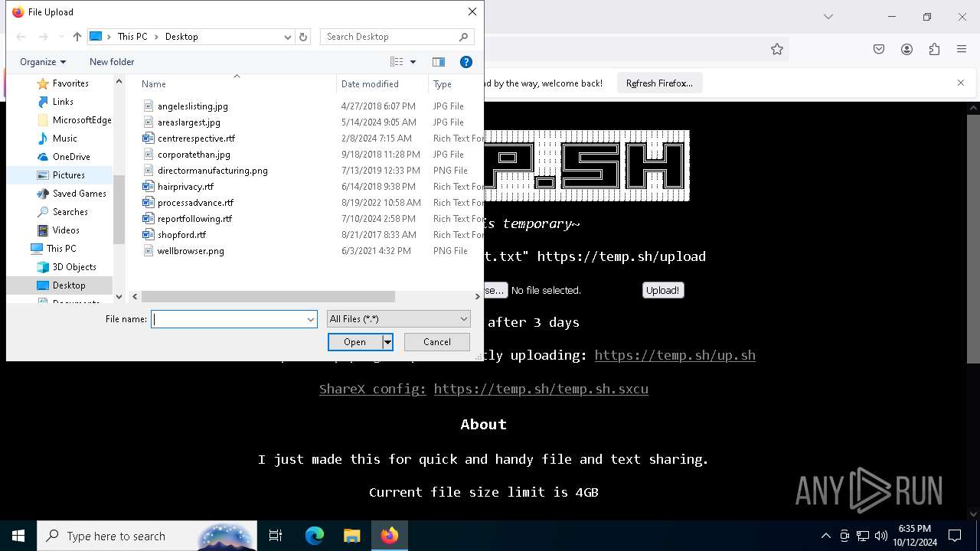Cancel the File Upload dialog
The width and height of the screenshot is (980, 551).
tap(437, 342)
